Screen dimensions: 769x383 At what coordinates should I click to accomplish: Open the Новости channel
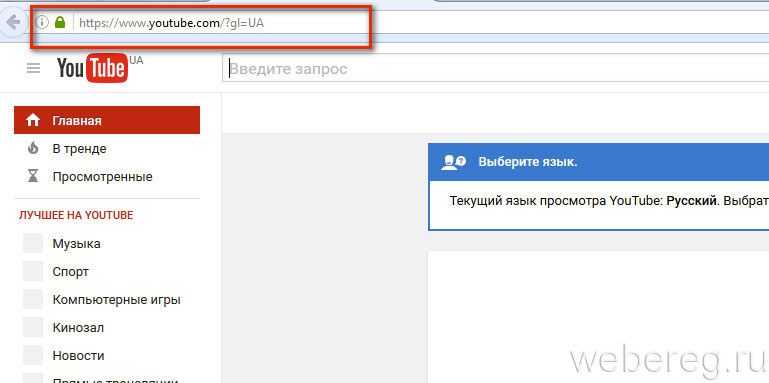pos(78,356)
